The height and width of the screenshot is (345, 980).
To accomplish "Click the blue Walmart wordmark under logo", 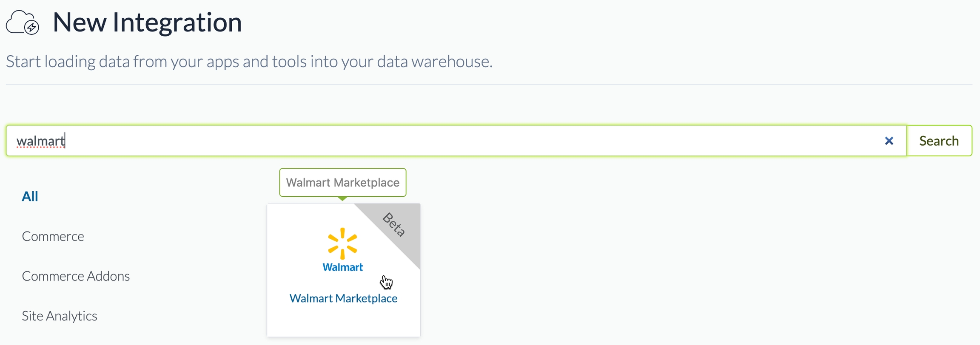I will [342, 267].
